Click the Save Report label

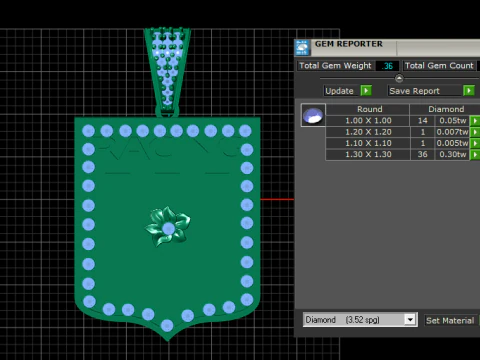(x=425, y=91)
